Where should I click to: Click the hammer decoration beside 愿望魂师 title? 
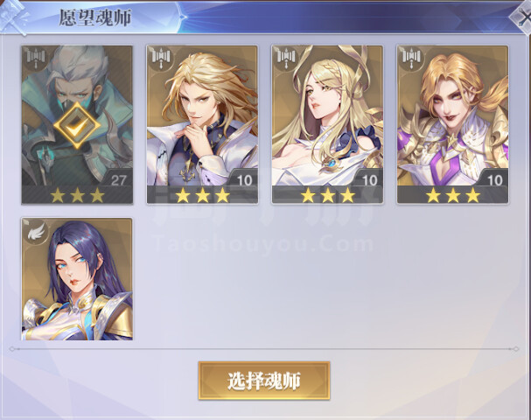13,17
